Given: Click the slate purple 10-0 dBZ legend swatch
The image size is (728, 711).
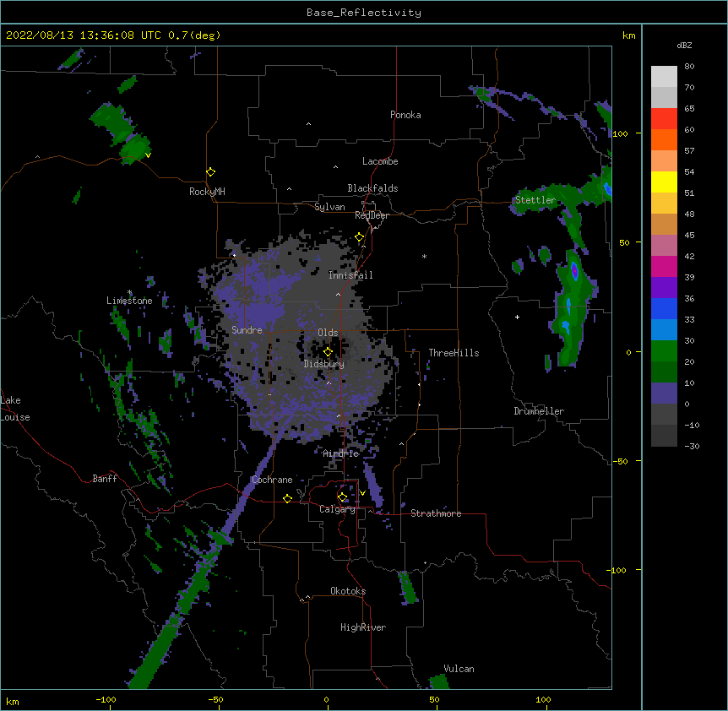Looking at the screenshot, I should pyautogui.click(x=664, y=393).
